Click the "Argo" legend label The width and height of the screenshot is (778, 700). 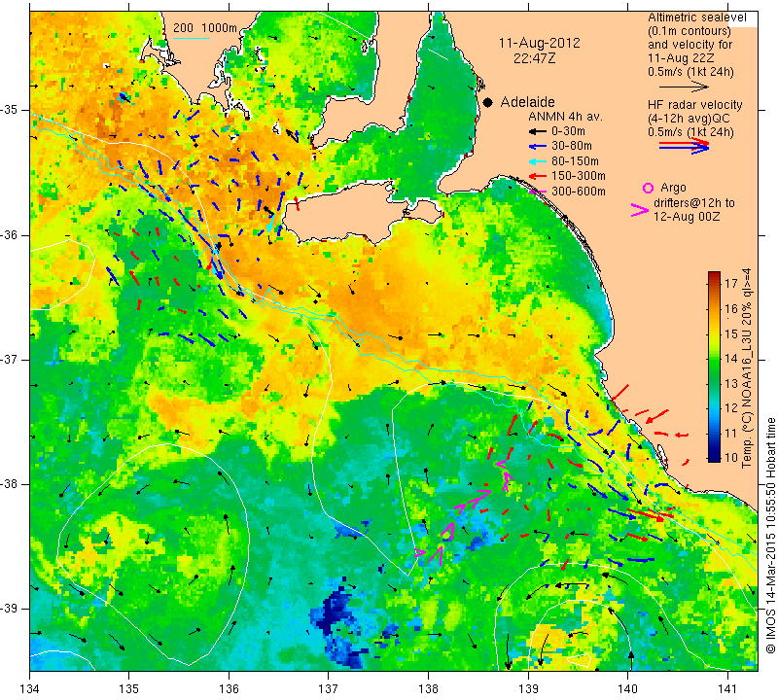click(x=673, y=188)
